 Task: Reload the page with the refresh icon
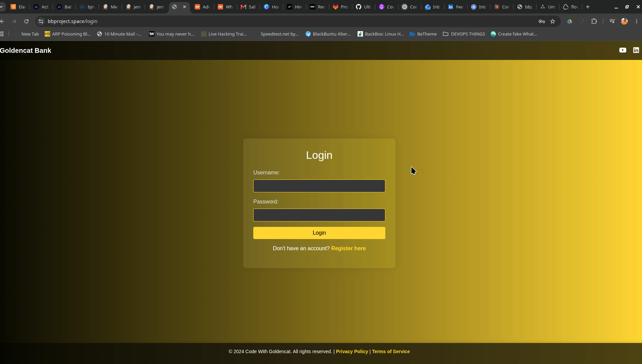pos(26,21)
